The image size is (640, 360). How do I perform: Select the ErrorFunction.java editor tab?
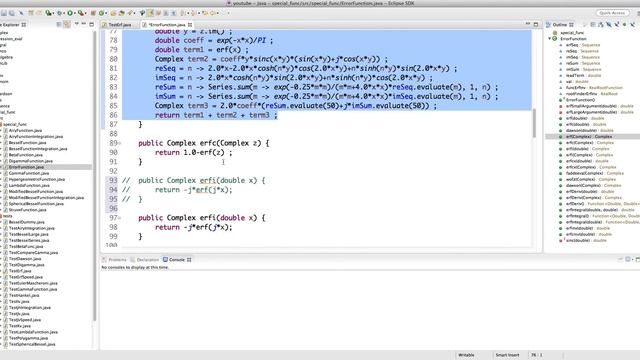[x=167, y=25]
